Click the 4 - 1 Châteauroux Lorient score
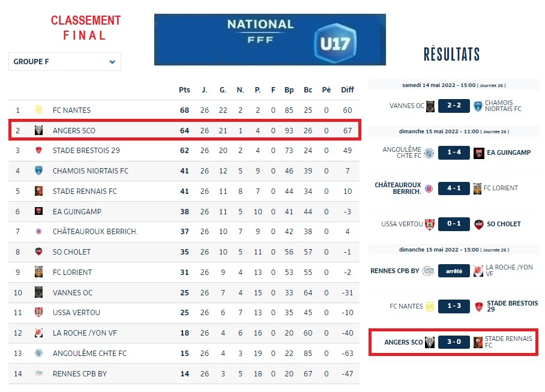545x392 pixels. click(454, 188)
